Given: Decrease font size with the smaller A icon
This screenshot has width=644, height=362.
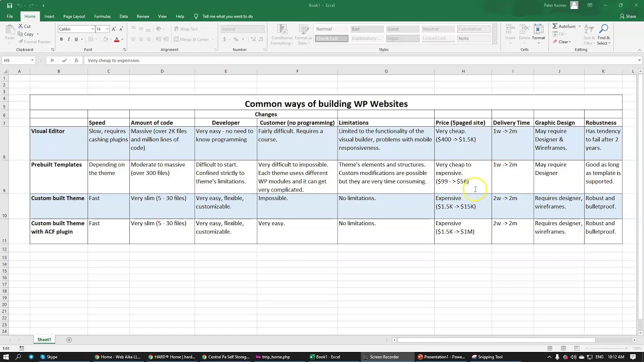Looking at the screenshot, I should click(x=121, y=29).
